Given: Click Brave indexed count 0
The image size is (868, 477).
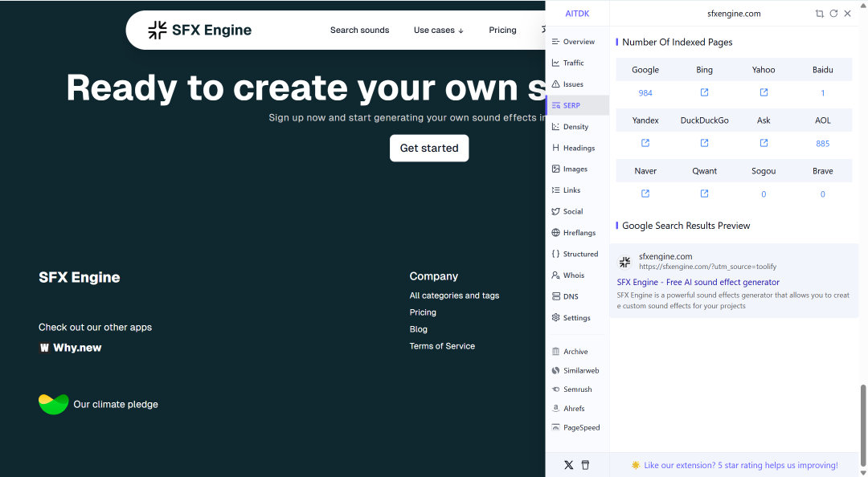Looking at the screenshot, I should coord(823,194).
